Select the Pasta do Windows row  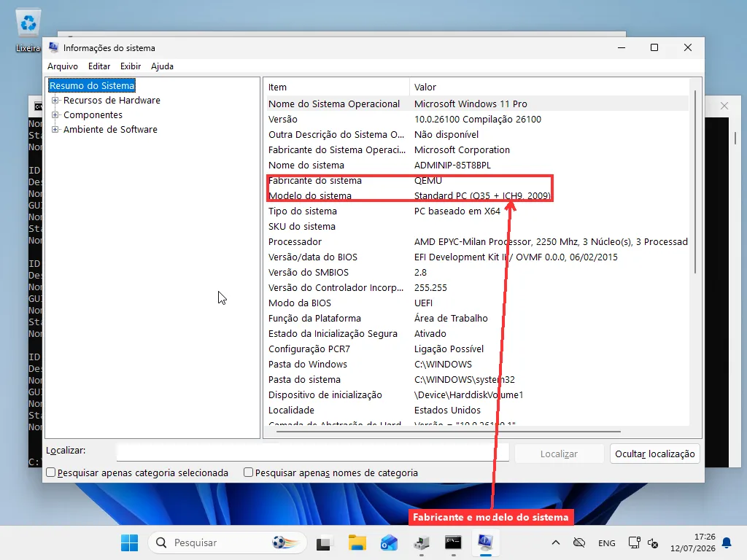[x=476, y=365]
